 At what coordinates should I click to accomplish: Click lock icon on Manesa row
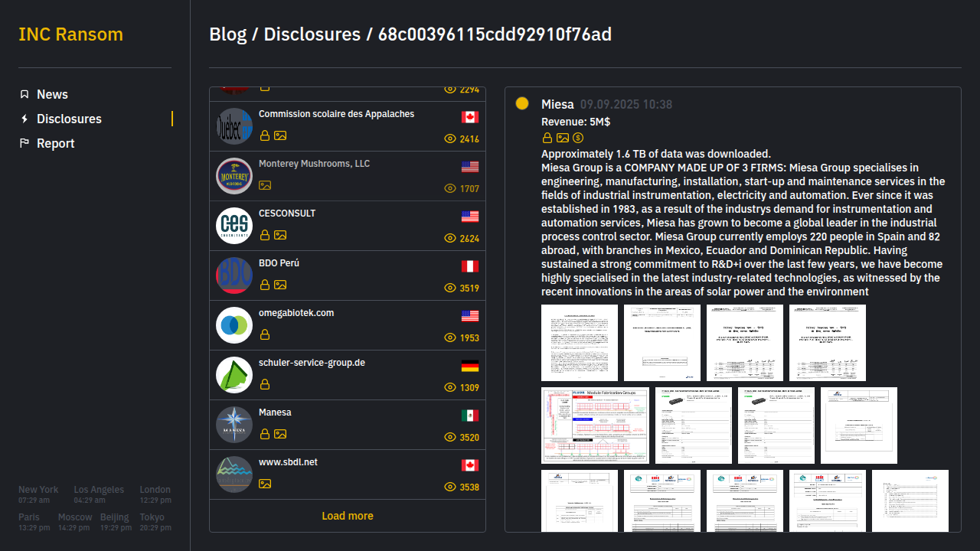[265, 434]
